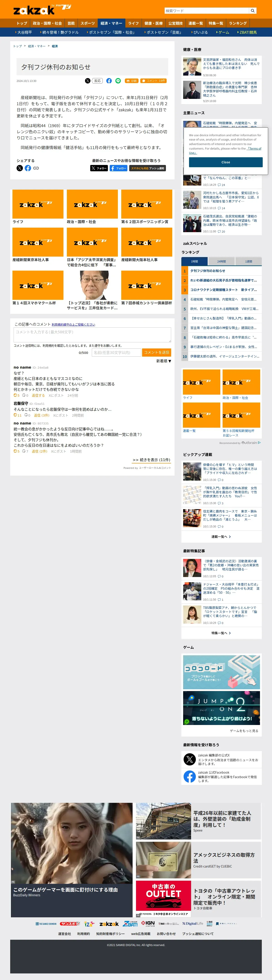This screenshot has width=272, height=980.
Task: Open the 政治・国際・社会 navigation tab
Action: [47, 23]
